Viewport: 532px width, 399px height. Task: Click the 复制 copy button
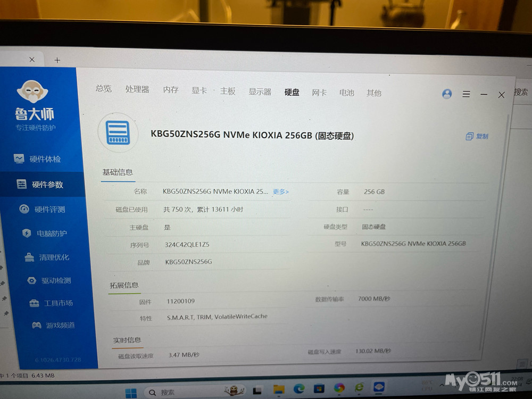click(477, 136)
